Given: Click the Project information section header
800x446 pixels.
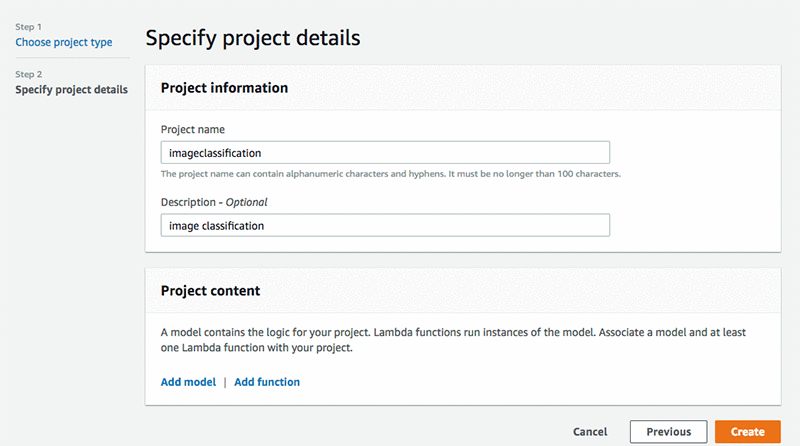Looking at the screenshot, I should point(224,88).
